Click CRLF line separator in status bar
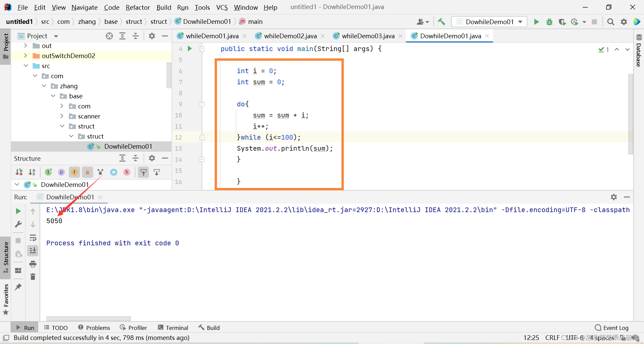Screen dimensions: 644x344 tap(552, 338)
